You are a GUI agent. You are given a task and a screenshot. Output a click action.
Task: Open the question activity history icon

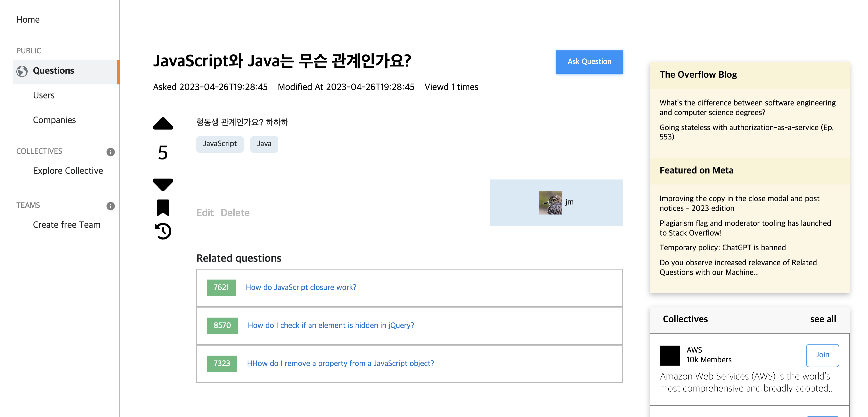(x=163, y=231)
